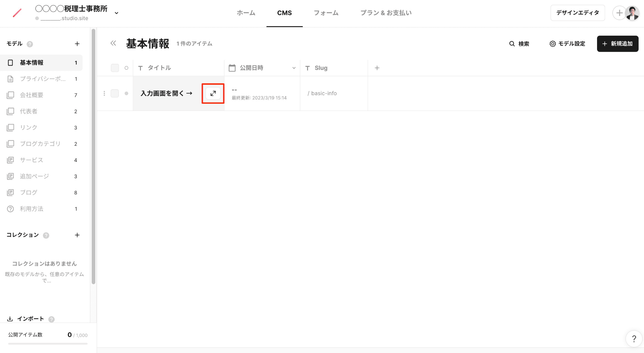Image resolution: width=644 pixels, height=353 pixels.
Task: Open the help question-mark button at the bottom right
Action: [634, 339]
